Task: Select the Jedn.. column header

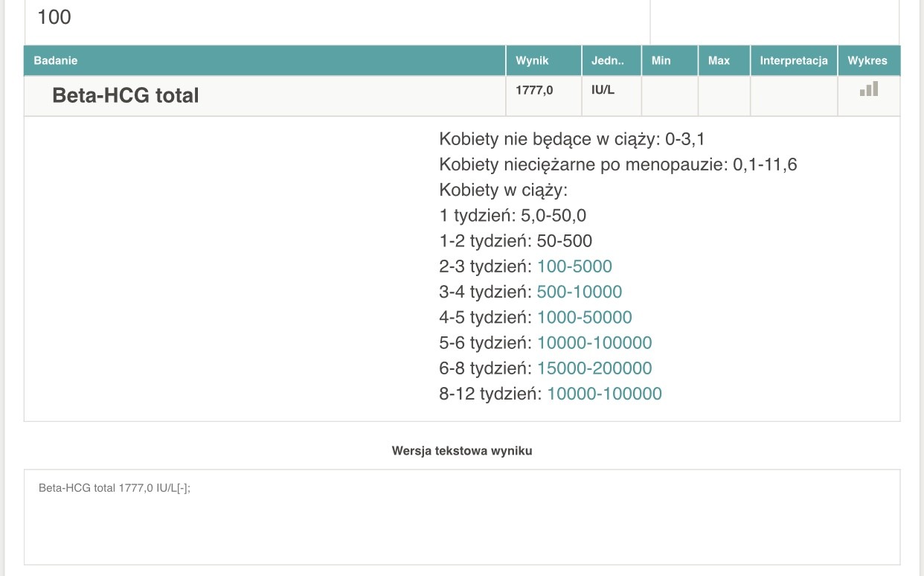Action: (608, 60)
